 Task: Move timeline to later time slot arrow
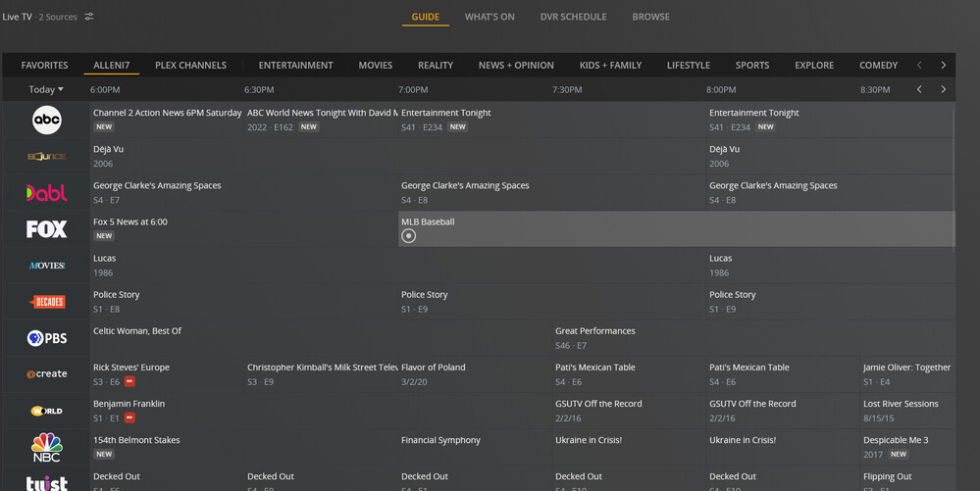pos(944,89)
